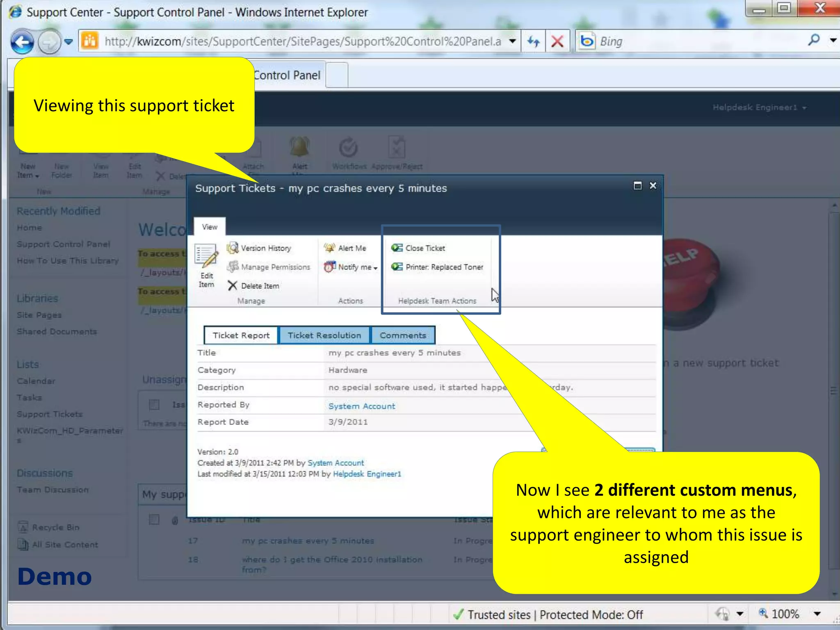Viewport: 840px width, 630px height.
Task: Open Manage Permissions for the ticket
Action: 269,267
